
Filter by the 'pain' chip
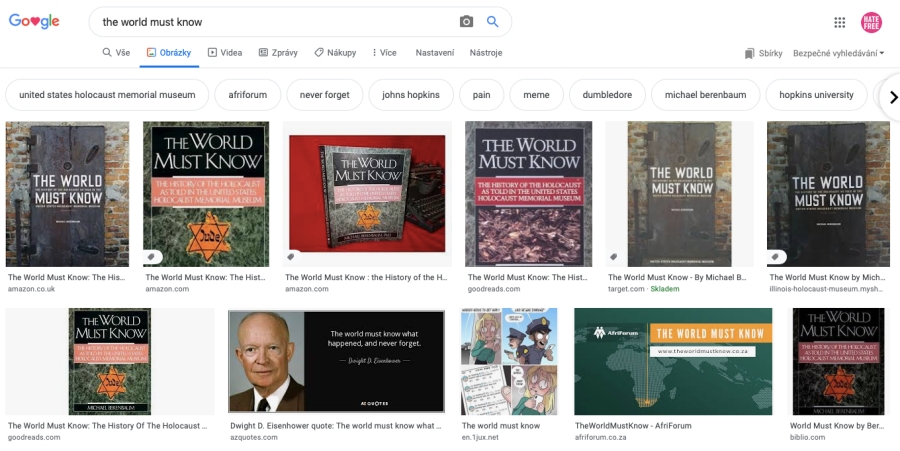(x=482, y=95)
